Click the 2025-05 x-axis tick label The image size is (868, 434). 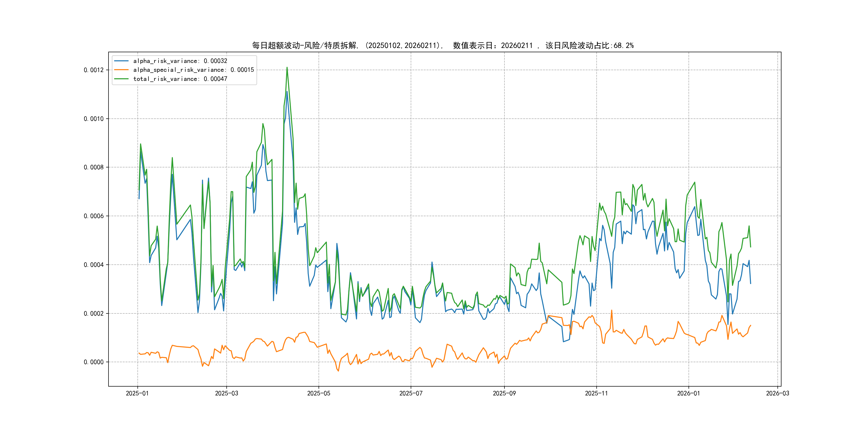319,393
